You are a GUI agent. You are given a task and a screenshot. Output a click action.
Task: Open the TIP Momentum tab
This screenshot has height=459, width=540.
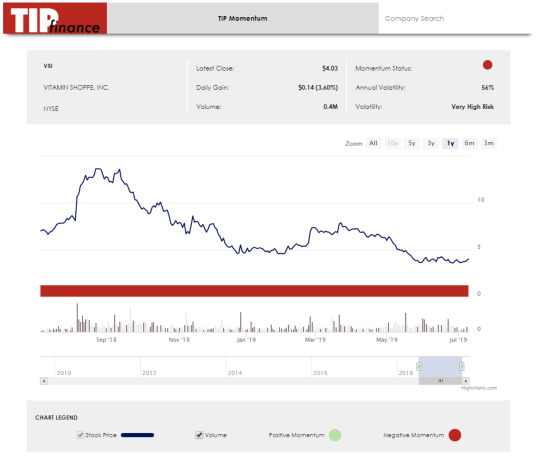click(243, 19)
